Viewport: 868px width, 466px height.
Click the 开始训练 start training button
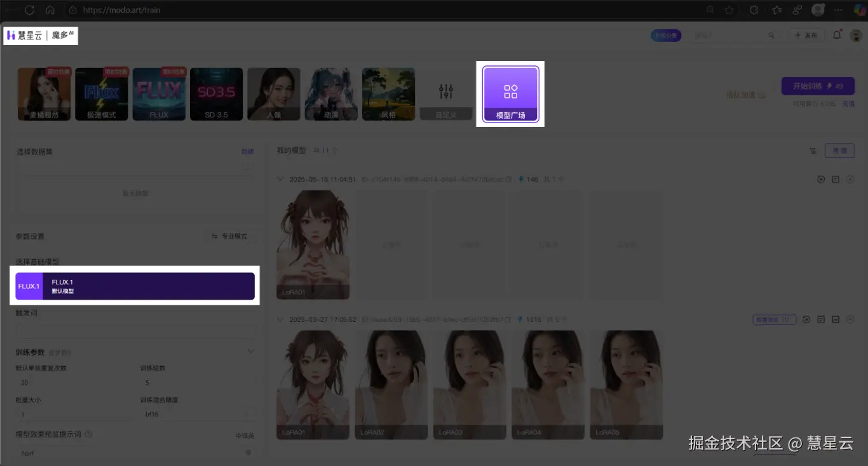coord(818,86)
